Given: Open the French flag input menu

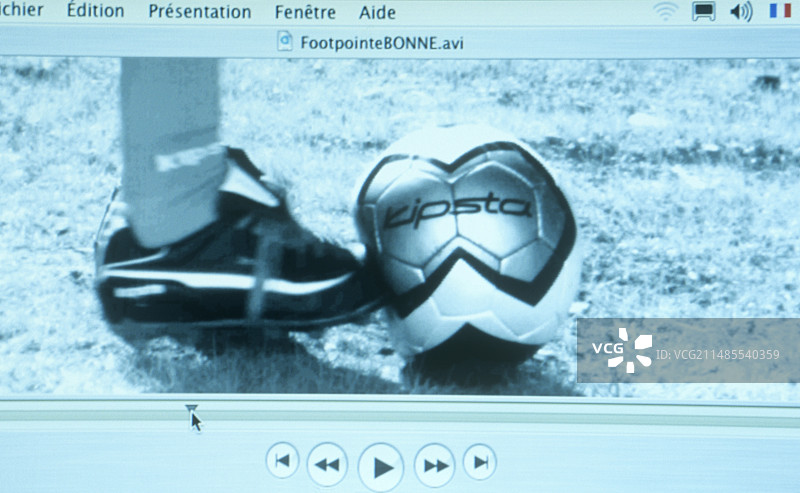Looking at the screenshot, I should (780, 11).
